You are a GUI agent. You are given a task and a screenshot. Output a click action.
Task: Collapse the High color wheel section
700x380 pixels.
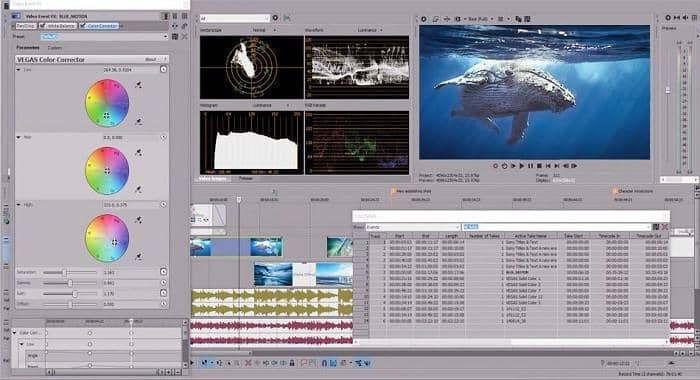[18, 205]
